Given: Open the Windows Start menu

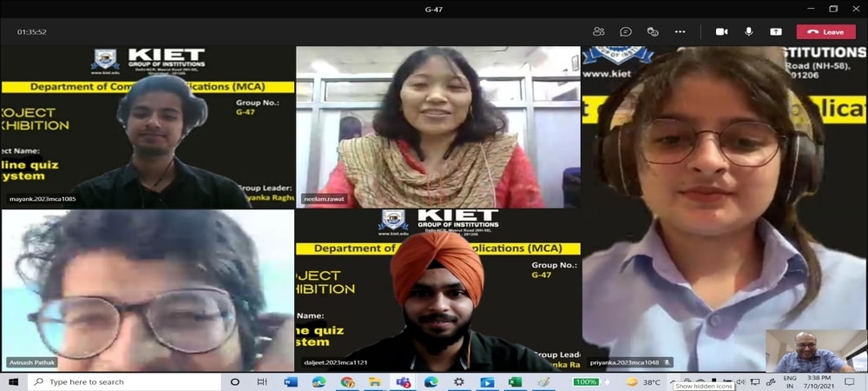Looking at the screenshot, I should coord(13,382).
